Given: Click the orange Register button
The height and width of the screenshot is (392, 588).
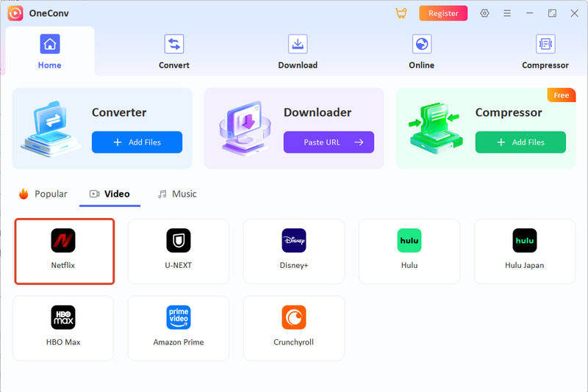Looking at the screenshot, I should pos(443,13).
